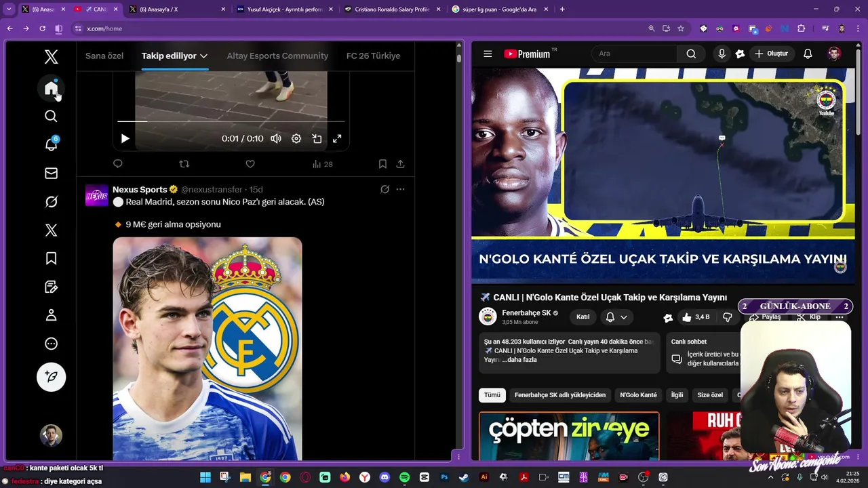Screen dimensions: 868x488
Task: Open süper lig puan Google tab
Action: click(499, 9)
